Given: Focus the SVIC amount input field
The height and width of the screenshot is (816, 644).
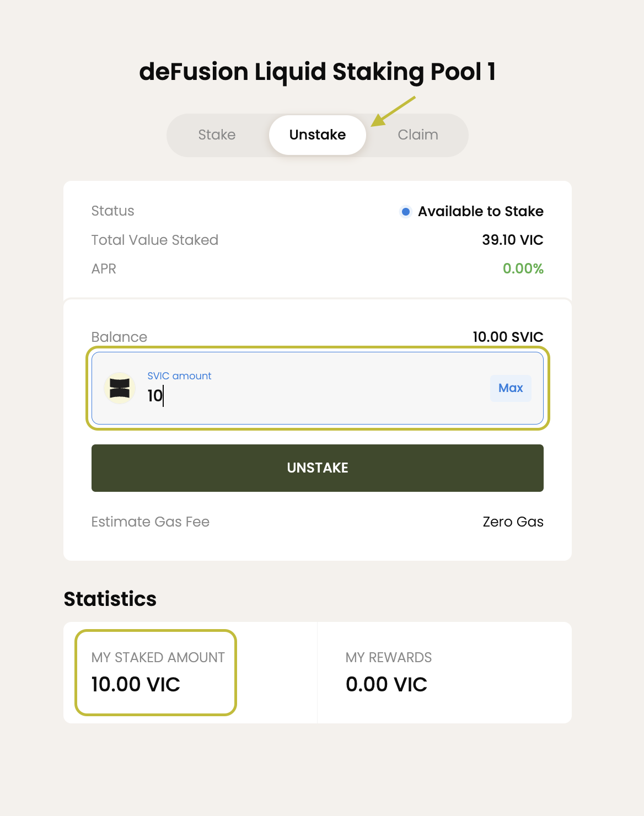Looking at the screenshot, I should pyautogui.click(x=318, y=388).
